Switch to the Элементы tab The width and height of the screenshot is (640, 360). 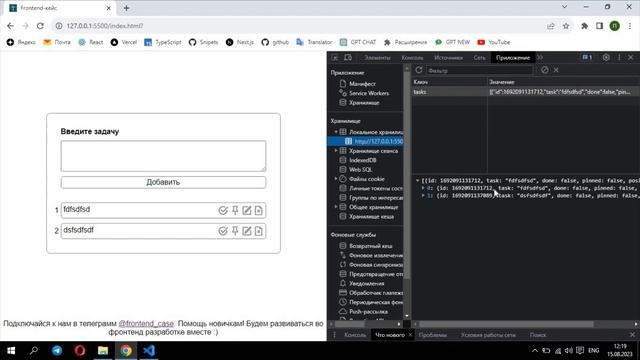point(377,58)
